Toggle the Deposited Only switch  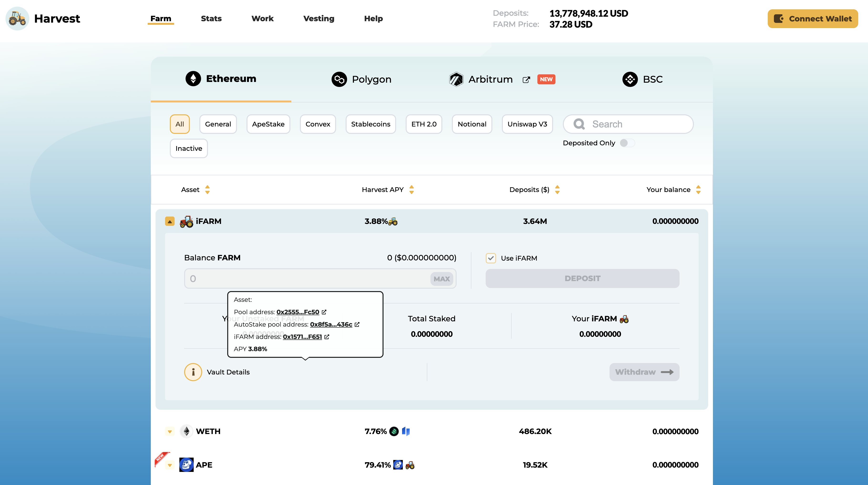627,143
